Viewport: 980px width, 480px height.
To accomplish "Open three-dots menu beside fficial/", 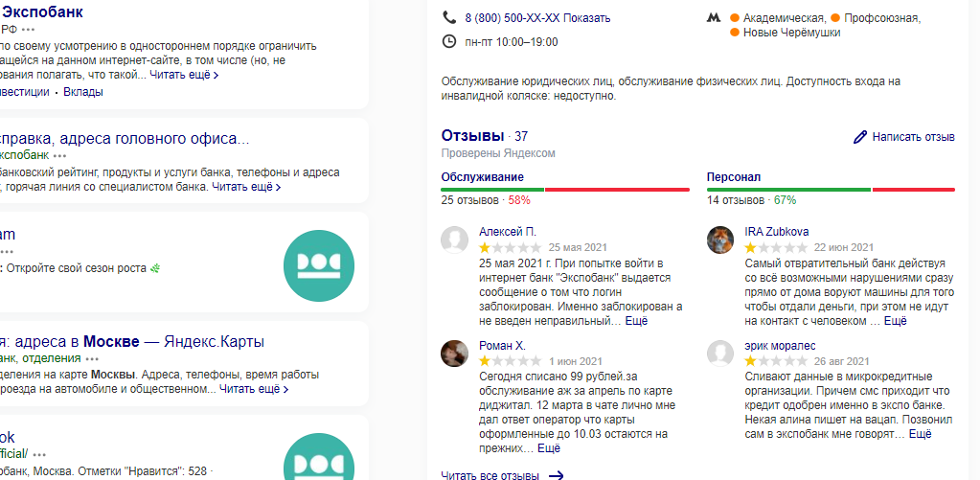I will click(39, 454).
